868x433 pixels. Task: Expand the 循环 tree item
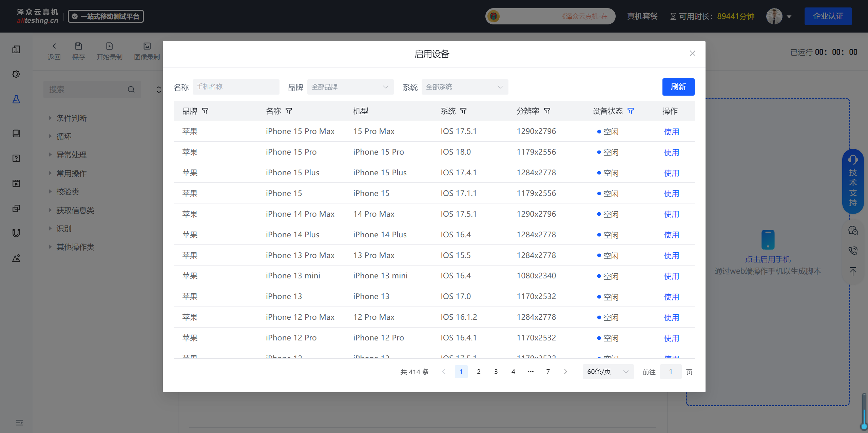coord(50,136)
